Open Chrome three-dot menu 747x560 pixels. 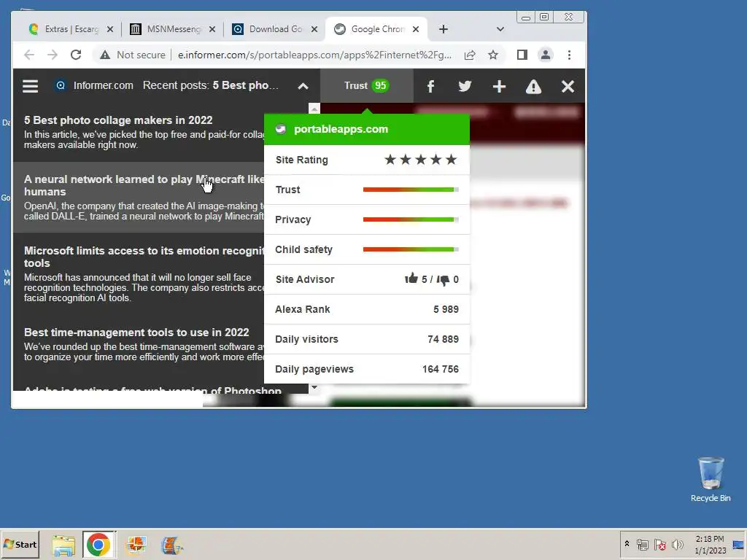[569, 55]
